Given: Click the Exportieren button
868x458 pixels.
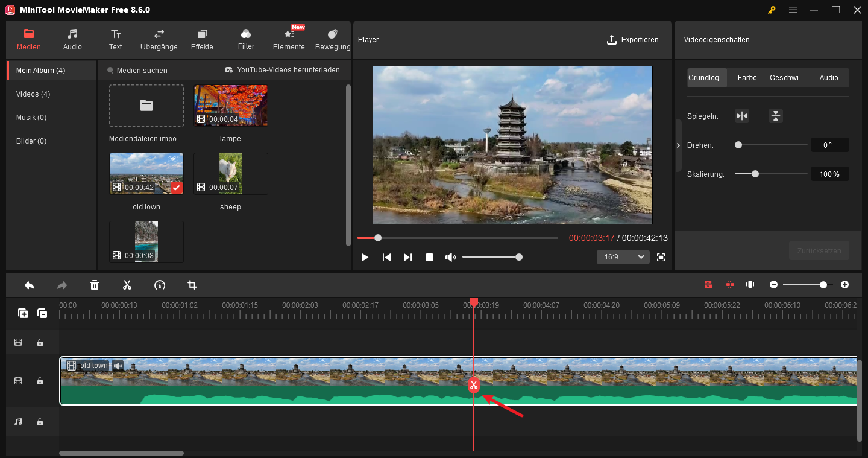Looking at the screenshot, I should tap(633, 40).
